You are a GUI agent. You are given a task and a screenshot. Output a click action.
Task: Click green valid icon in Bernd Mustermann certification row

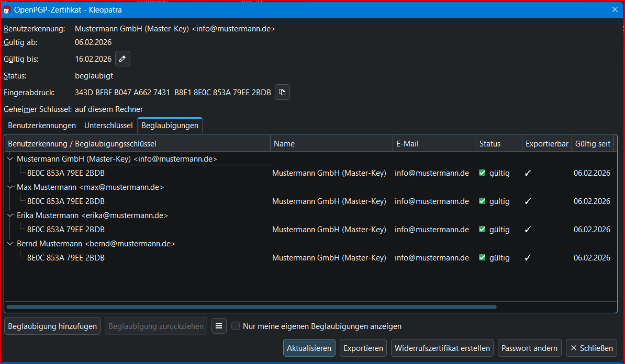482,258
